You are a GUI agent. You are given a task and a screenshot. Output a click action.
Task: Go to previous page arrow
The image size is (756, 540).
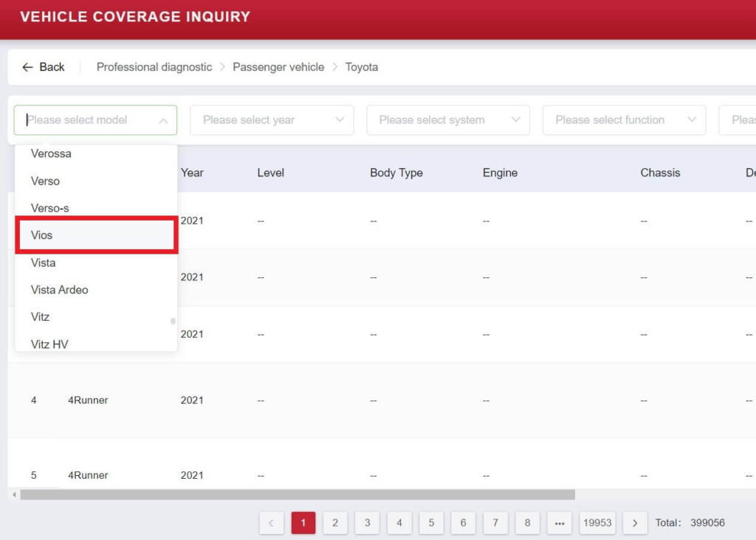pos(271,523)
